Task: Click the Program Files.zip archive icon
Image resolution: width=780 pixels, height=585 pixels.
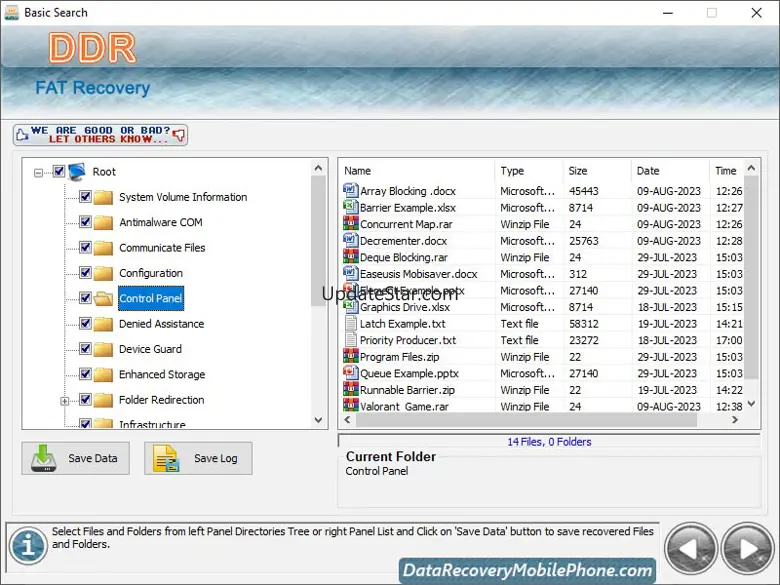Action: click(x=350, y=357)
